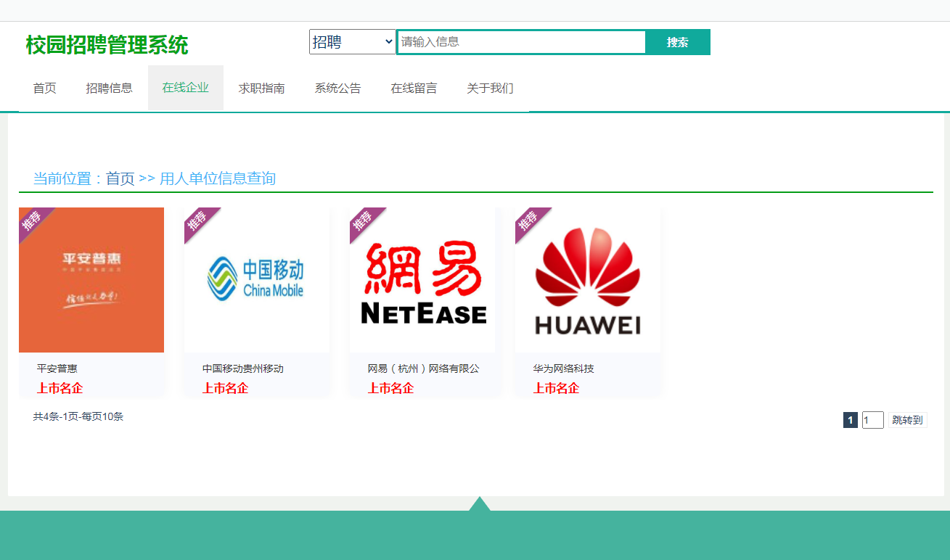Open the 在线留言 navigation tab
Image resolution: width=950 pixels, height=560 pixels.
point(414,88)
